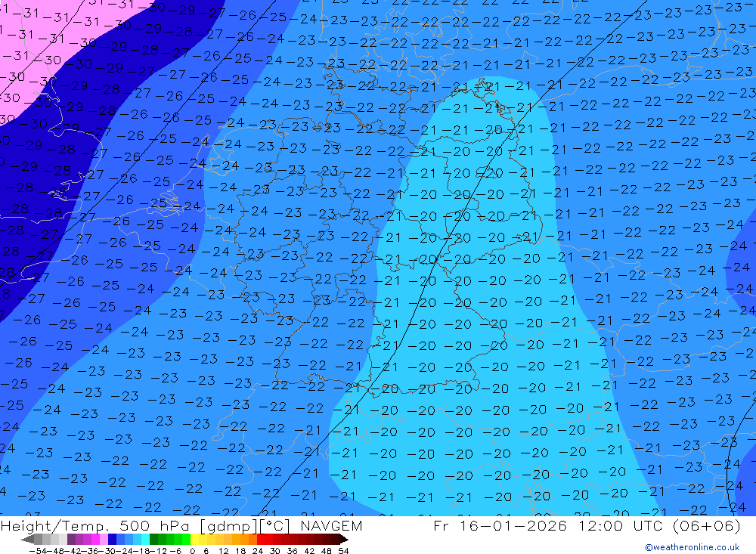Click the legend value '48'
The image size is (756, 554).
tap(327, 551)
